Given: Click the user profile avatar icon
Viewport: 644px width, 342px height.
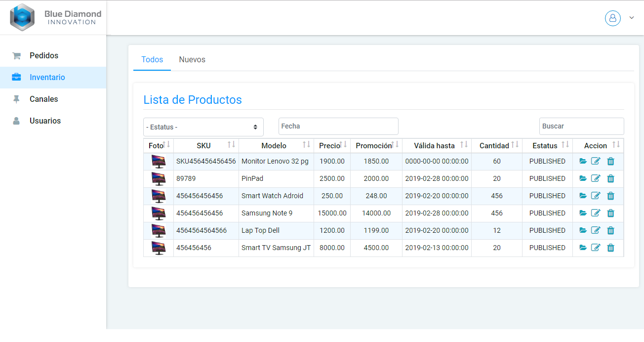Looking at the screenshot, I should pos(612,18).
